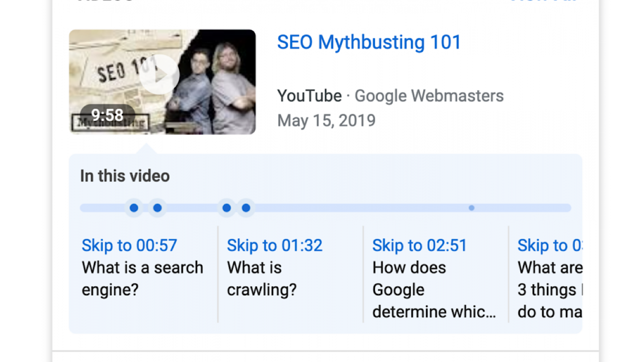Jump to the Skip to 01:32 link
The height and width of the screenshot is (362, 644).
tap(275, 245)
